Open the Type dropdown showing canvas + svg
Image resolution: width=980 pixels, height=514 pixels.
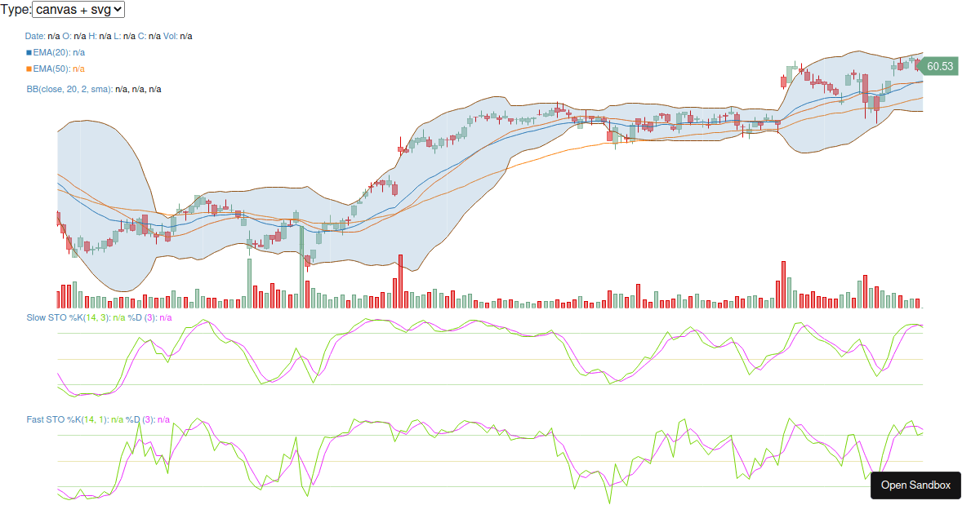79,10
